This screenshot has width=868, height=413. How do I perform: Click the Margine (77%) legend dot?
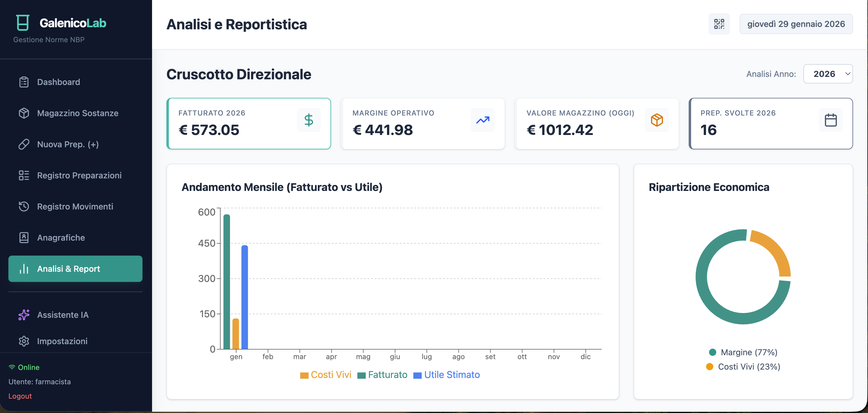pos(712,352)
